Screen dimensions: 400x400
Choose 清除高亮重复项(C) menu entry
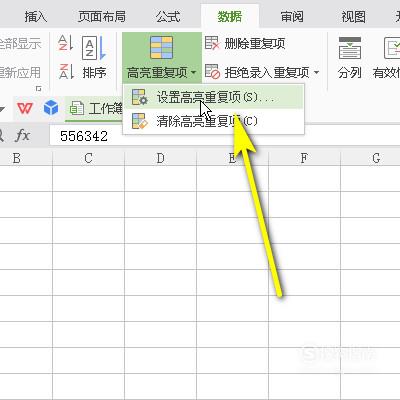pyautogui.click(x=213, y=121)
